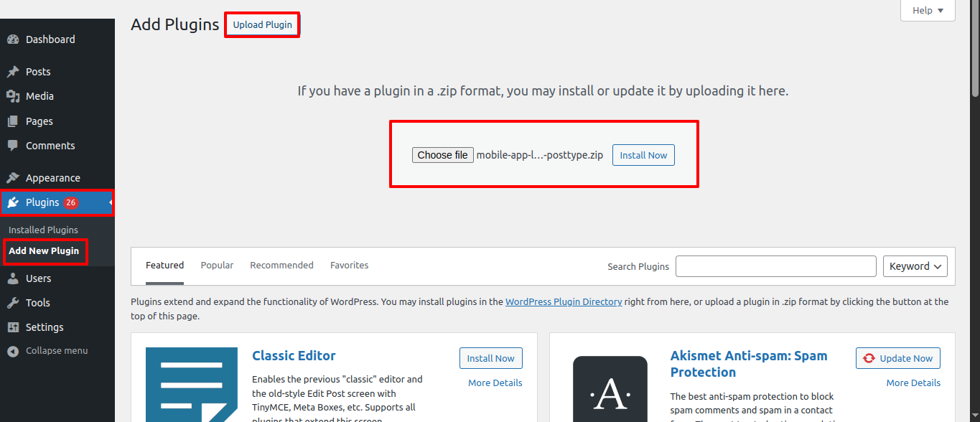Open the Keyword search type dropdown
Screen dimensions: 980x422
(x=915, y=266)
